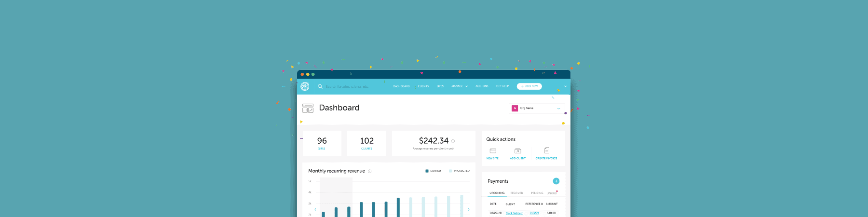
Task: Go to the Sites nav item
Action: pos(440,86)
